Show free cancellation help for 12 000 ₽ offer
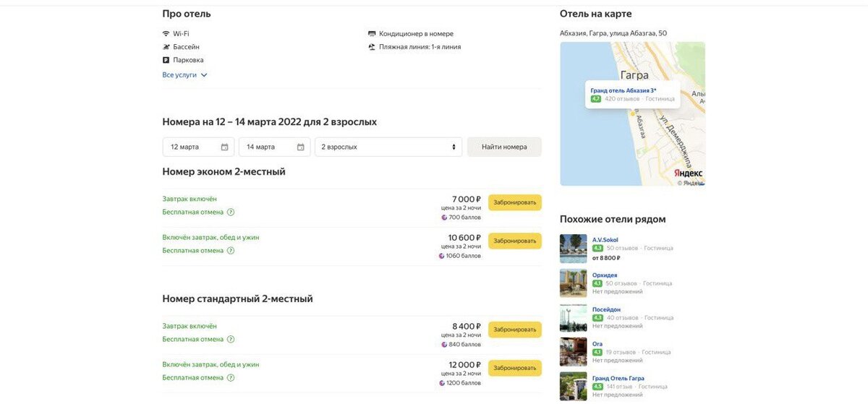The image size is (868, 404). tap(231, 378)
